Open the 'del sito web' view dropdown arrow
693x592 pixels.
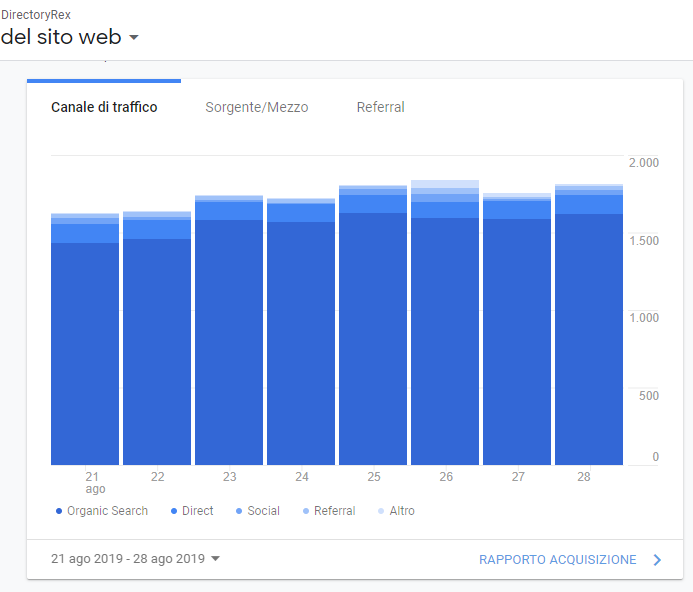[134, 38]
